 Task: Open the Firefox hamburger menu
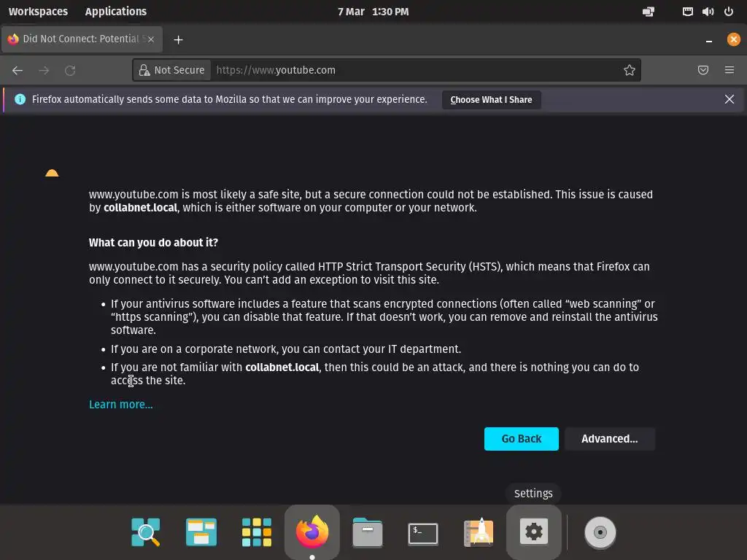coord(729,70)
